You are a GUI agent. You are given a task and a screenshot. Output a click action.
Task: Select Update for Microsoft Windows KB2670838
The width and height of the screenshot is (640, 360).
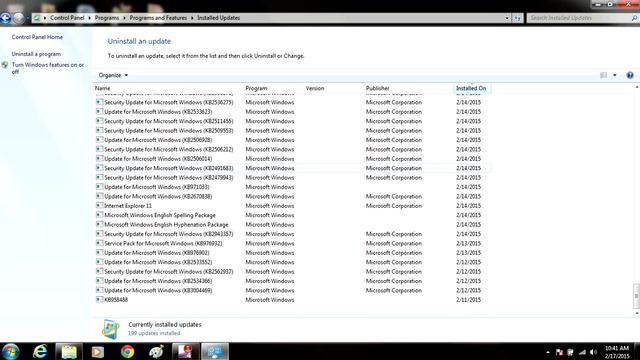[x=292, y=196]
